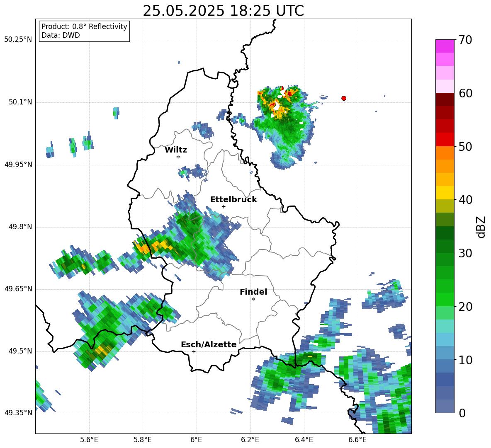Click the 20 value on colorbar
Screen dimensions: 491x448
(x=465, y=307)
